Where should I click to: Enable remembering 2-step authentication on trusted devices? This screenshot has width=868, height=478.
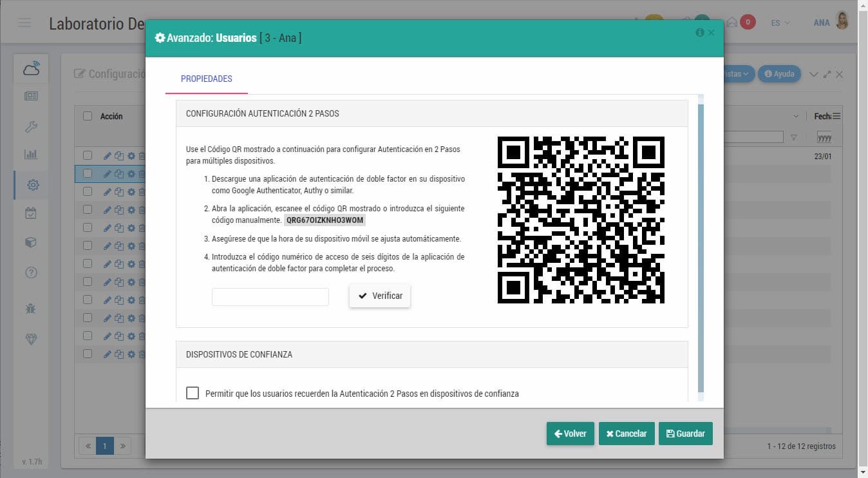193,393
